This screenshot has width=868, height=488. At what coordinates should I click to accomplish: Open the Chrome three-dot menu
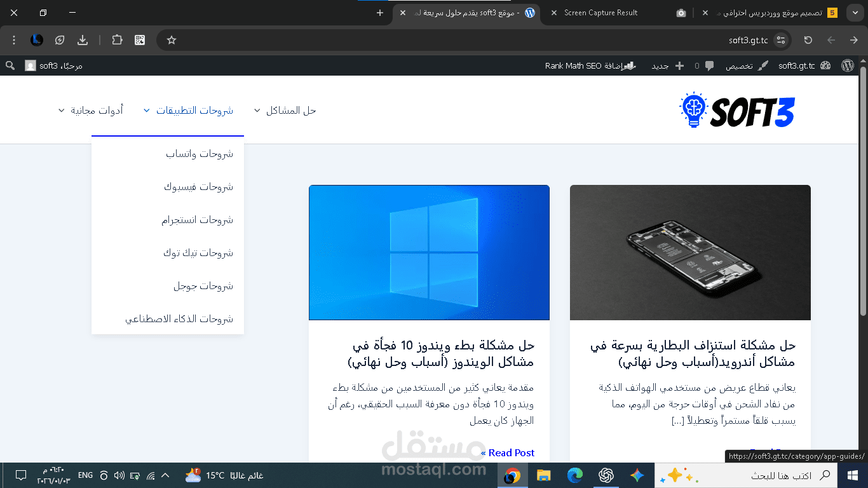(14, 40)
